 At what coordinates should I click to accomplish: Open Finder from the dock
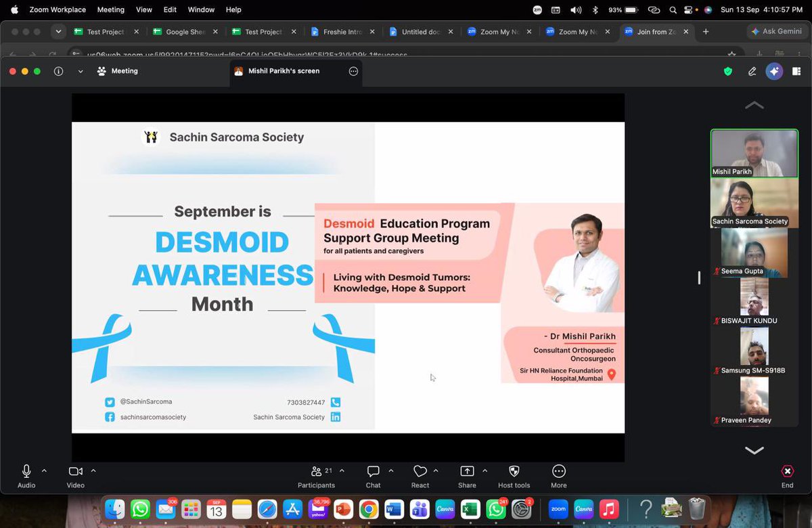pyautogui.click(x=115, y=509)
